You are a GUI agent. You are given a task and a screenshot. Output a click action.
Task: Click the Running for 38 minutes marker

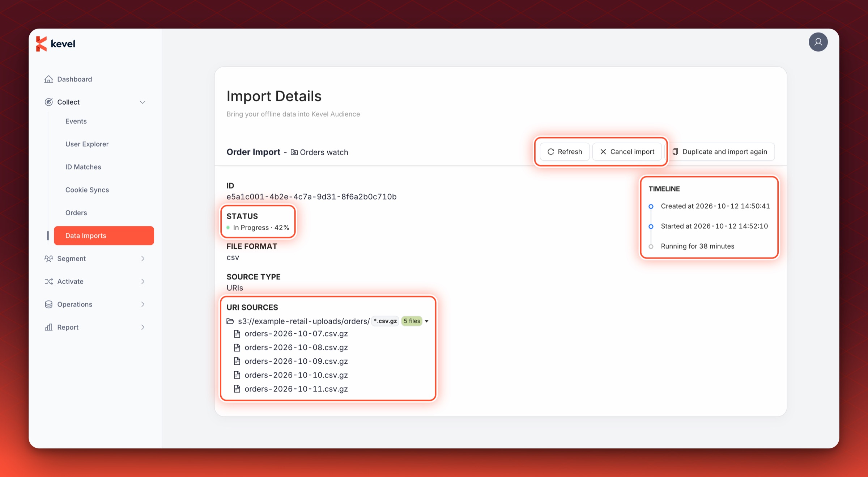coord(651,246)
